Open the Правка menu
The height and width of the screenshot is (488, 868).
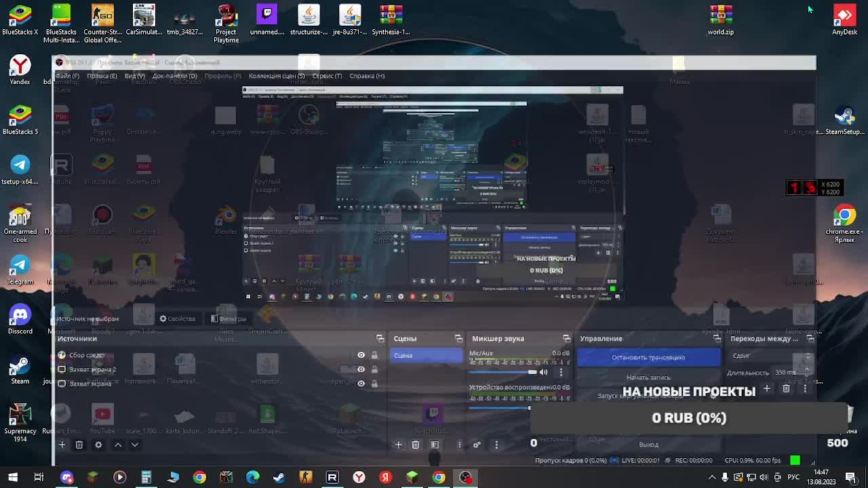click(x=102, y=76)
